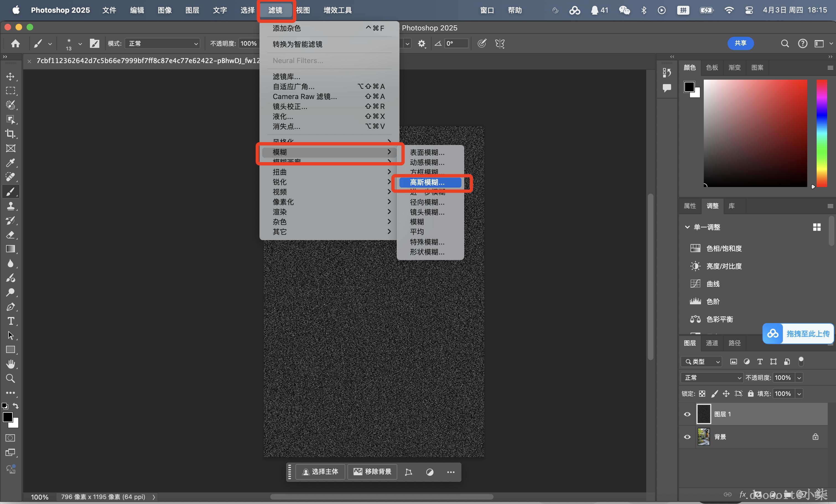
Task: Select the Crop tool
Action: coord(11,134)
